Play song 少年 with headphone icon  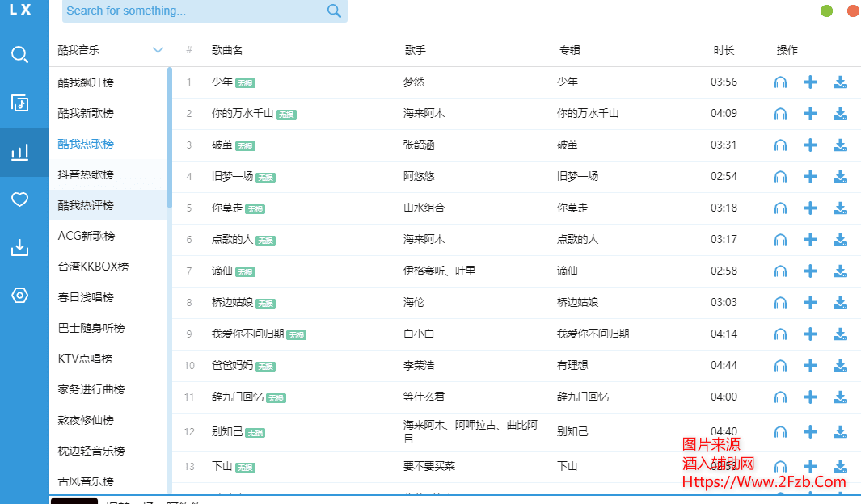click(x=780, y=82)
